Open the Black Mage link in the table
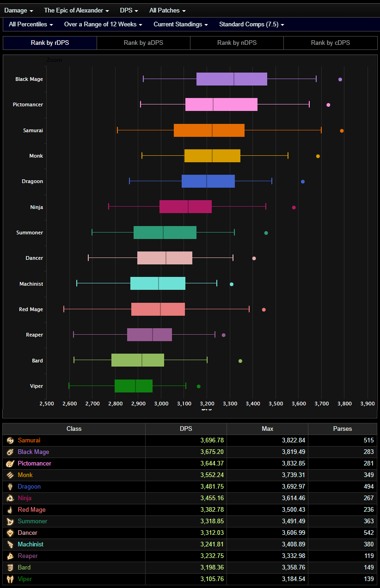Image resolution: width=380 pixels, height=588 pixels. coord(33,452)
